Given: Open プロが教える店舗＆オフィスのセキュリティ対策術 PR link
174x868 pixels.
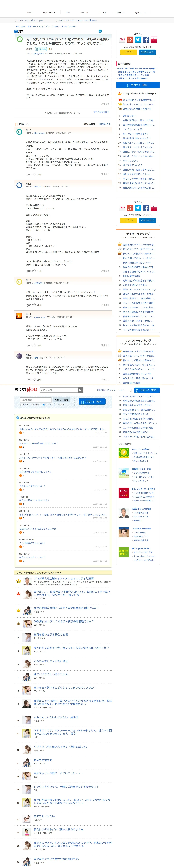Looking at the screenshot, I should click(64, 579).
